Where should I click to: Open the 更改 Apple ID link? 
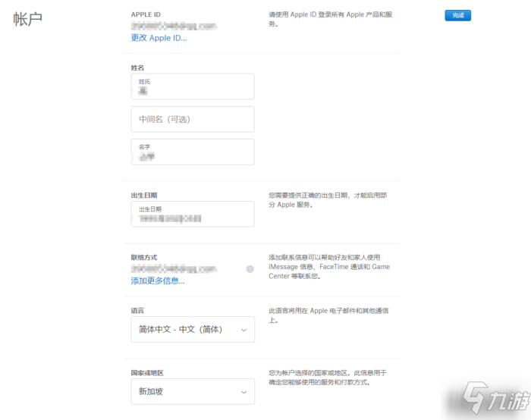(159, 38)
